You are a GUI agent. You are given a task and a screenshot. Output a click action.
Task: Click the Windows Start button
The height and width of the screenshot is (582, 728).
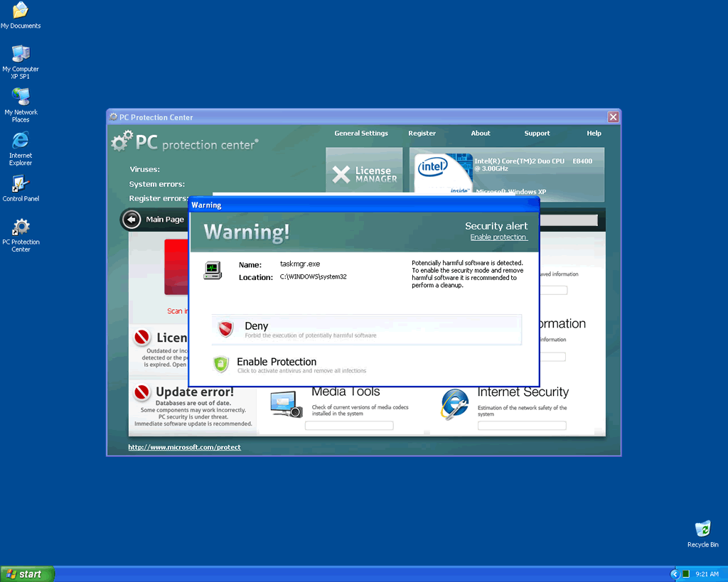(27, 574)
